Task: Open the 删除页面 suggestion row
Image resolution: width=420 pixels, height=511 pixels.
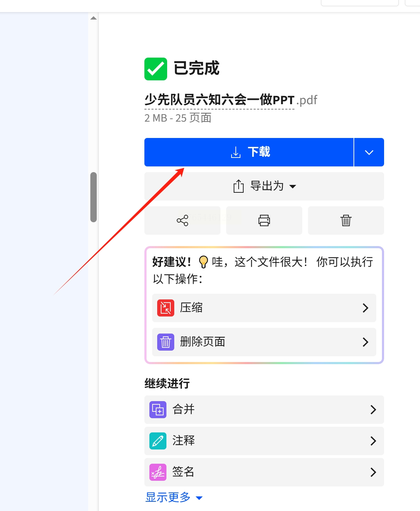Action: [264, 342]
